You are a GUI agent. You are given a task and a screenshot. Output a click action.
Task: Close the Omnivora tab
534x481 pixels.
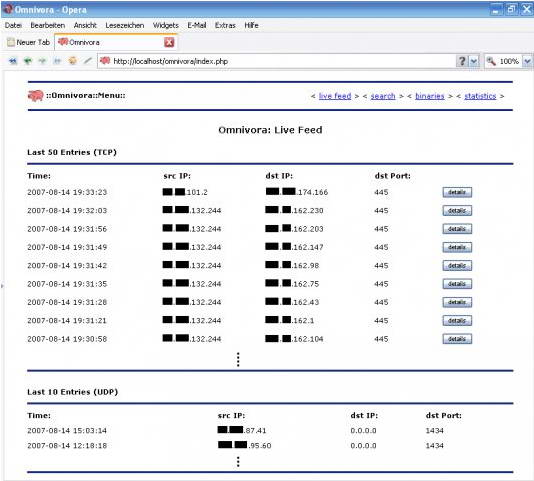(x=169, y=42)
